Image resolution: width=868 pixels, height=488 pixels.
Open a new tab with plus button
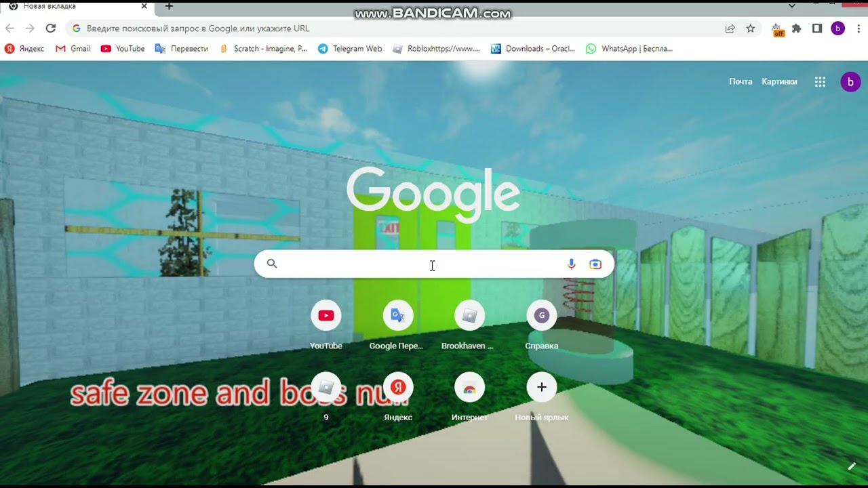pyautogui.click(x=169, y=6)
